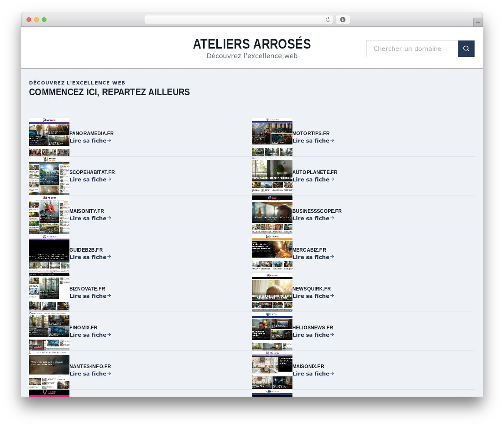
Task: Click the MERCABIZ.FR site thumbnail
Action: (272, 254)
